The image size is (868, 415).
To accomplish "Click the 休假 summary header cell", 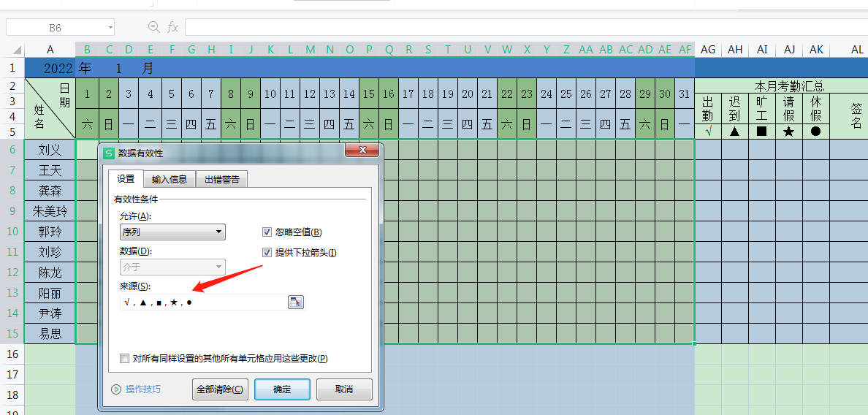I will [815, 108].
